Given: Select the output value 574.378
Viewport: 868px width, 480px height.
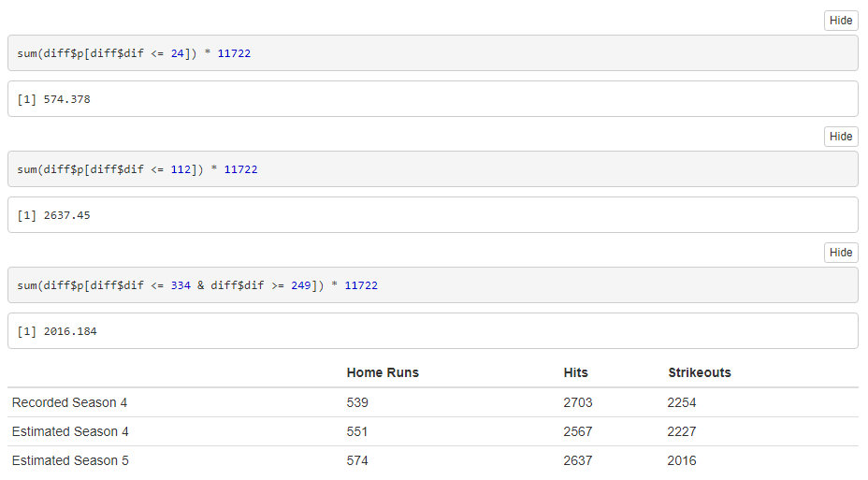Looking at the screenshot, I should (66, 99).
